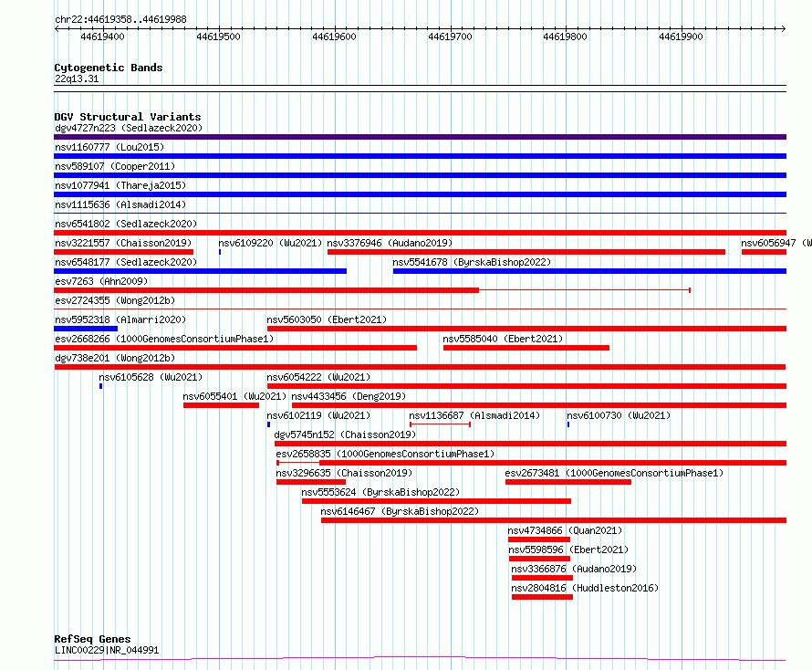This screenshot has height=670, width=812.
Task: Click the 44619400 ruler tick label
Action: coord(102,37)
